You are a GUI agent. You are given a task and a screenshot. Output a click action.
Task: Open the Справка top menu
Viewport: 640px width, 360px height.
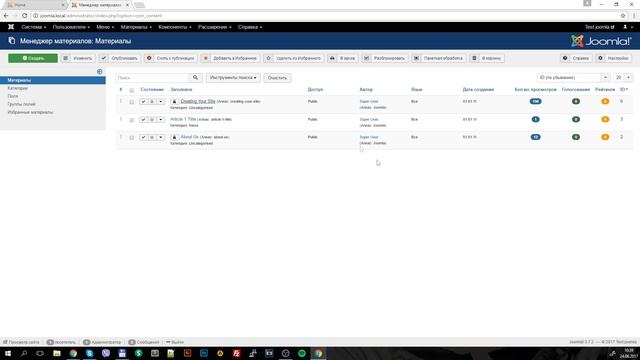pyautogui.click(x=250, y=27)
